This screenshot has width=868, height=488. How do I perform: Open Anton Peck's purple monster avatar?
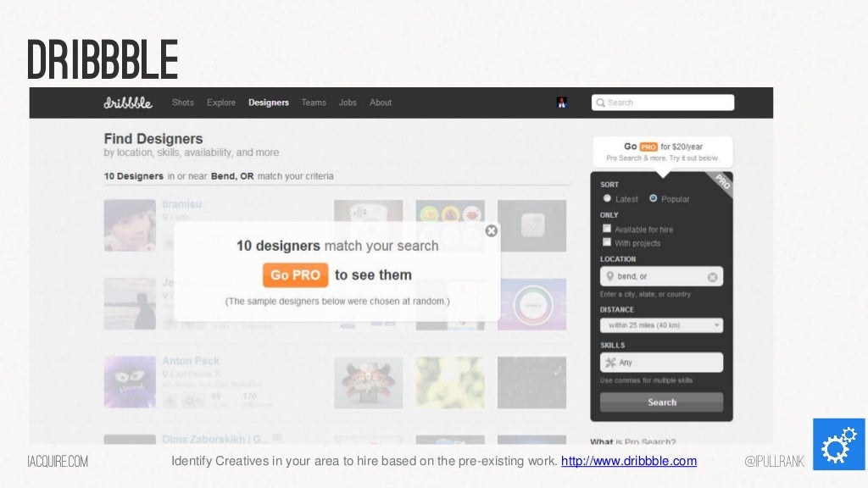[x=130, y=382]
